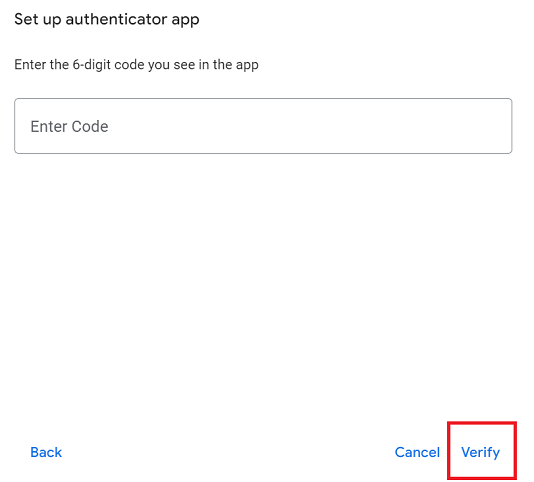Click the 'Set up authenticator app' heading
The image size is (534, 482).
107,19
